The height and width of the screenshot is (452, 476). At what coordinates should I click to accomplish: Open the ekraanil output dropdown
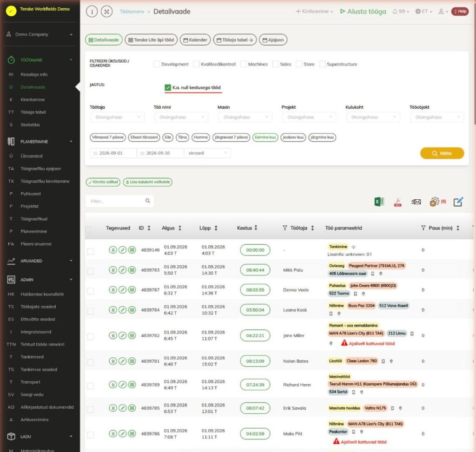(207, 153)
